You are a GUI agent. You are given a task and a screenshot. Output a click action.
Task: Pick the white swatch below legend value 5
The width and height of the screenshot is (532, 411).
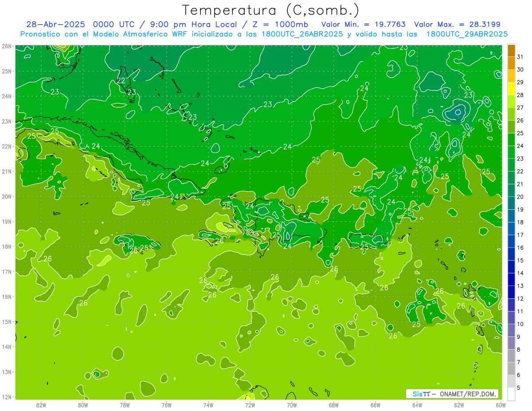coord(511,394)
